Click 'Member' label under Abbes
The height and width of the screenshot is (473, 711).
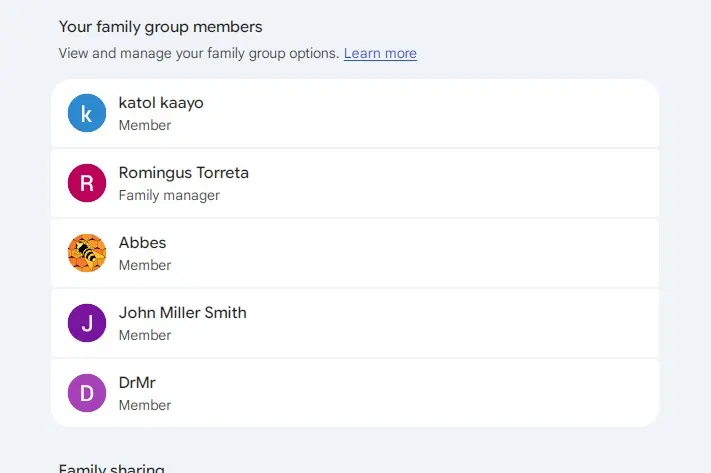click(x=145, y=265)
